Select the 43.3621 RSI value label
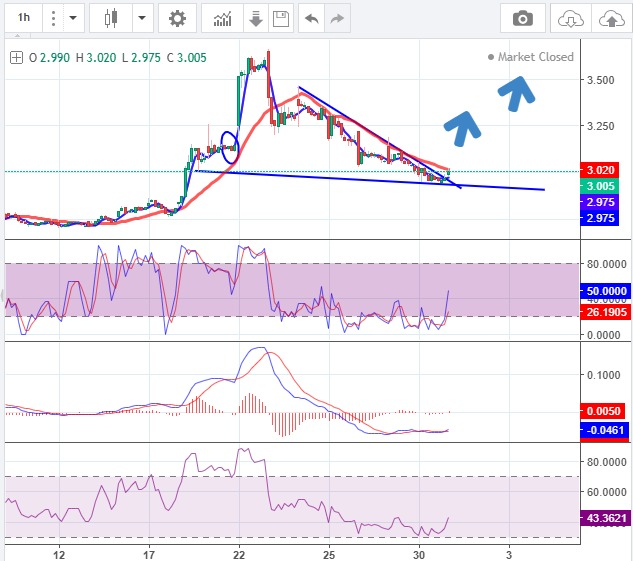Screen dimensions: 633x561 [x=605, y=518]
